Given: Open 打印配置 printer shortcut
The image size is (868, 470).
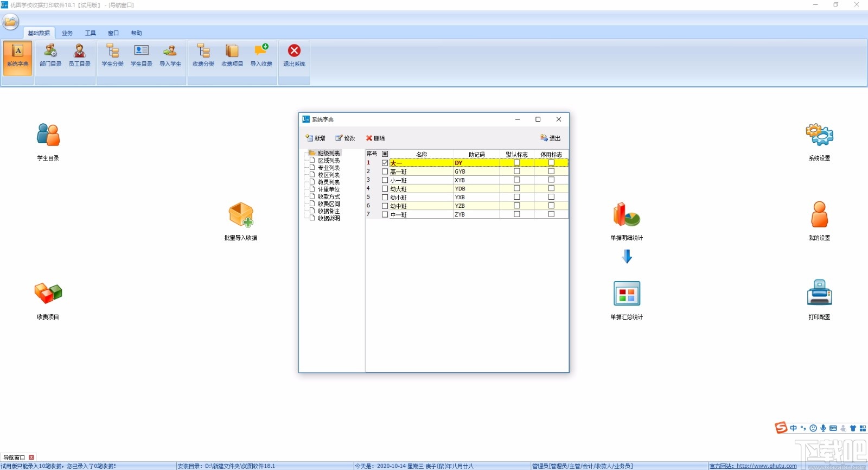Looking at the screenshot, I should point(819,301).
